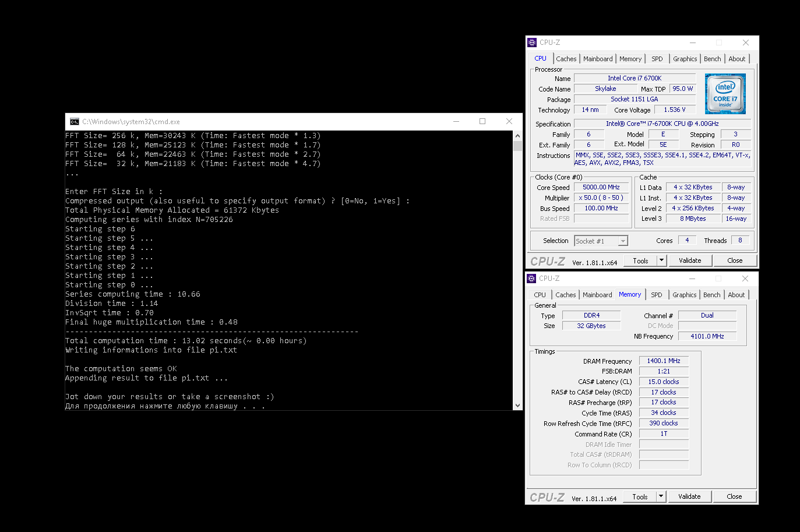Screen dimensions: 800x532
Task: Click the Core Speed 5000.00 MHz field
Action: (601, 187)
